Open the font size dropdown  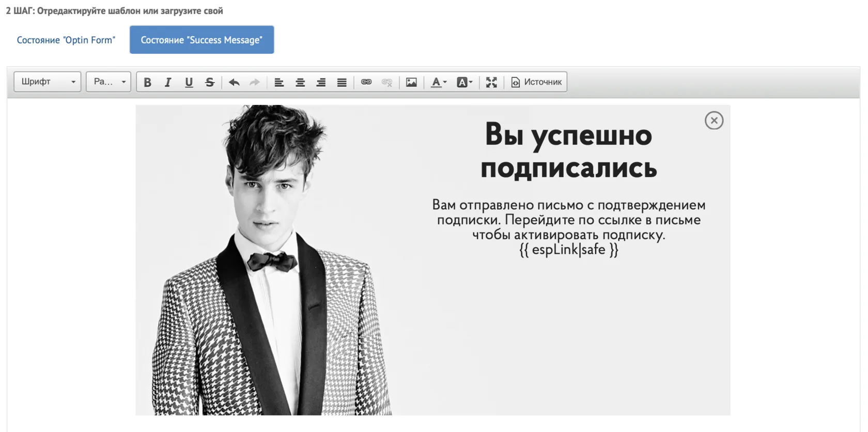[x=109, y=82]
